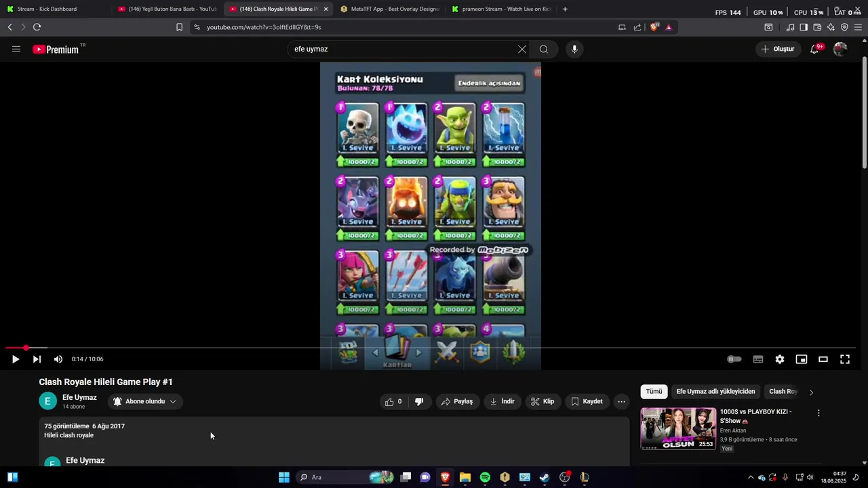Download the video with İndir
Screen dimensions: 868x488
pyautogui.click(x=502, y=401)
